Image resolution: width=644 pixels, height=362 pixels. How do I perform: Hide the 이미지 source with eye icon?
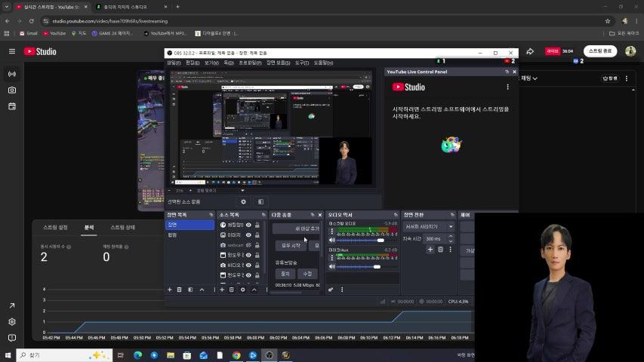tap(248, 235)
